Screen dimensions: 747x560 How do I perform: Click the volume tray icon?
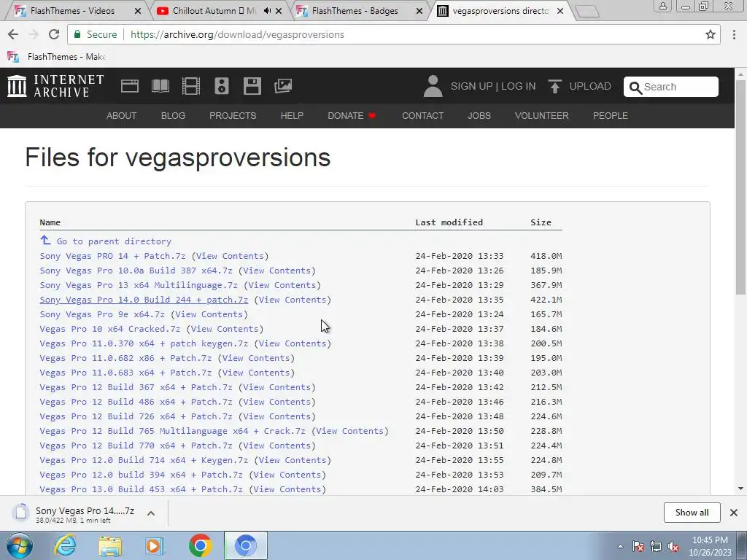(673, 547)
